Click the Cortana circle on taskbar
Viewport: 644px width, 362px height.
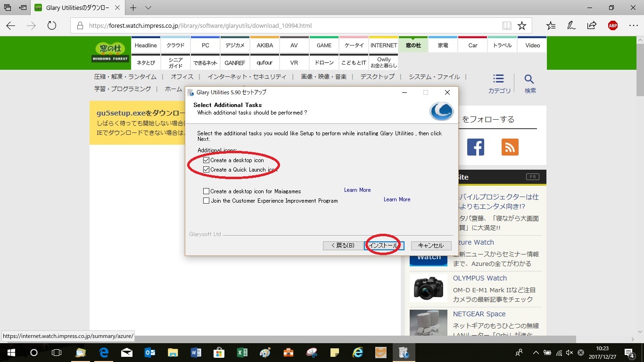(33, 352)
